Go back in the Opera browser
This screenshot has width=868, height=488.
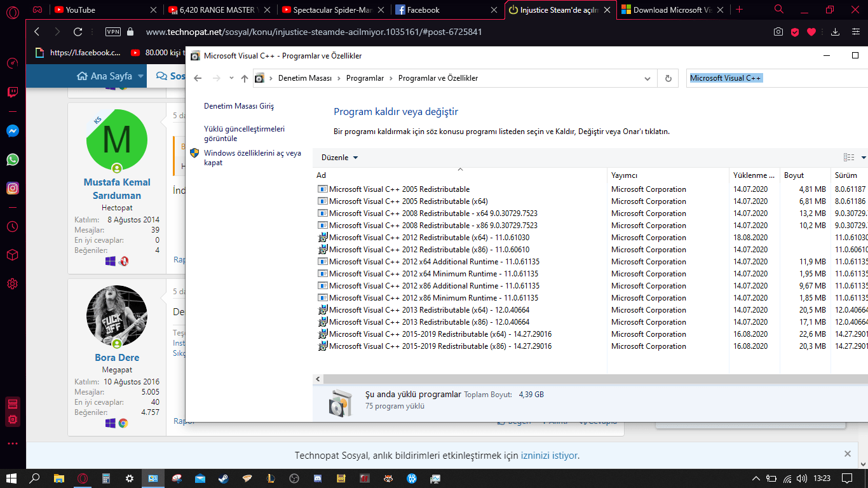coord(37,32)
